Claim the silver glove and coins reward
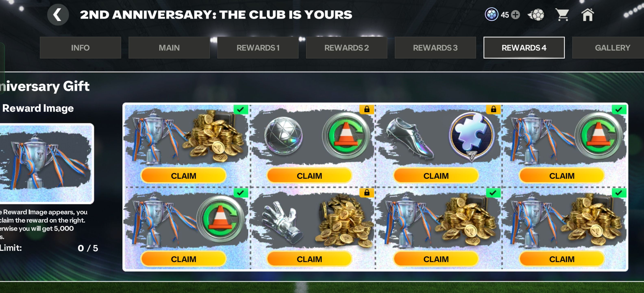This screenshot has height=293, width=644. 310,259
